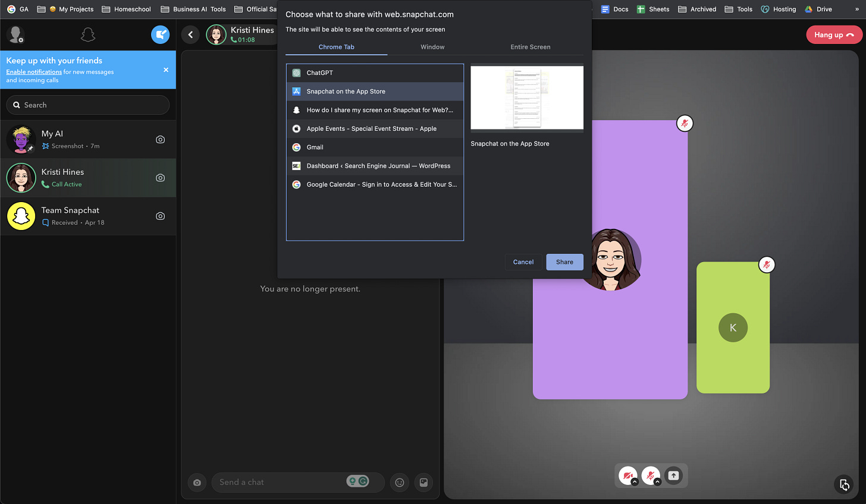Open the Hosting bookmark
866x504 pixels.
point(778,9)
